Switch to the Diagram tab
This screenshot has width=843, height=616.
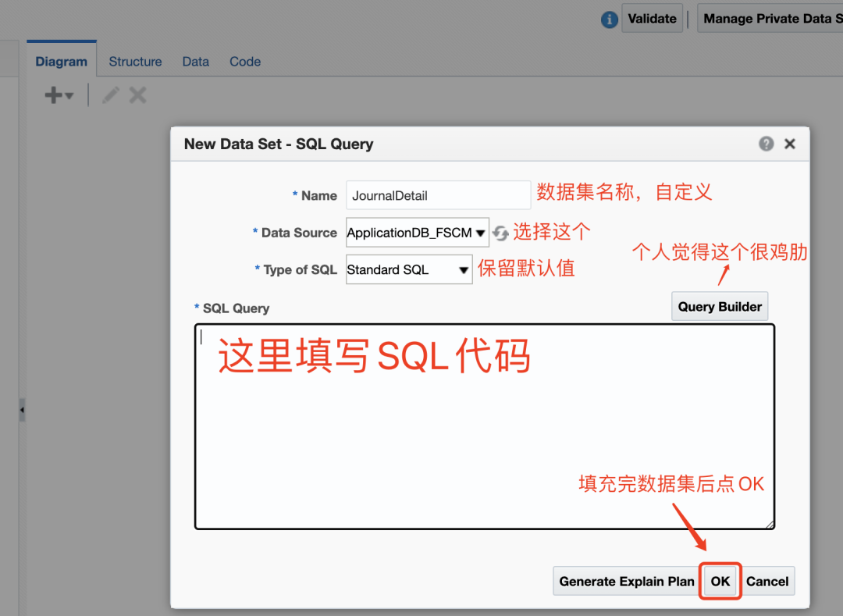(x=62, y=61)
